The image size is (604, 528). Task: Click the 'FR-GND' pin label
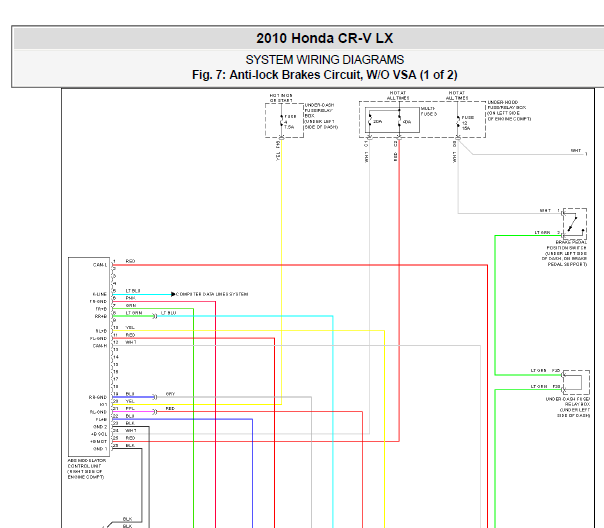99,302
